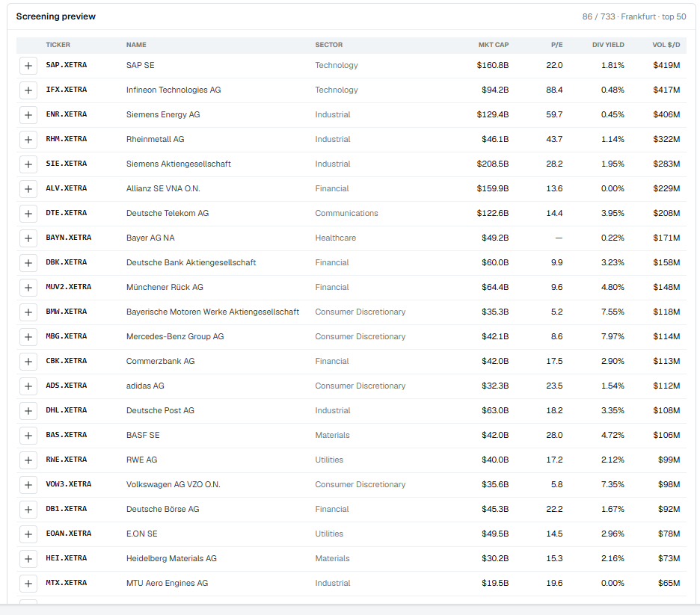Screen dimensions: 700x615
Task: Select Heidelberg Materials AG name text
Action: [171, 558]
